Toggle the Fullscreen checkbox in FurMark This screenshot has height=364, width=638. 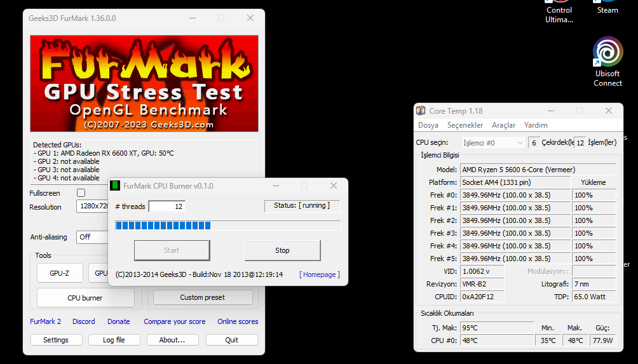point(81,192)
